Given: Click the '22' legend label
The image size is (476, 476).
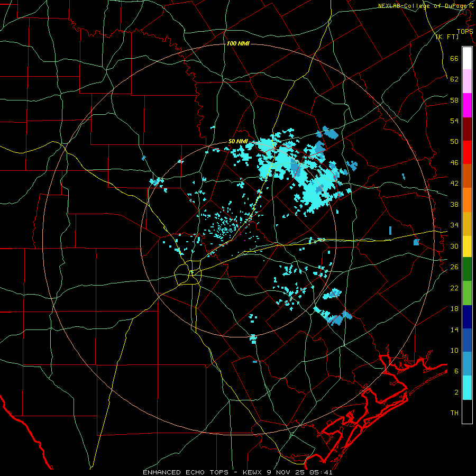Looking at the screenshot, I should 454,288.
